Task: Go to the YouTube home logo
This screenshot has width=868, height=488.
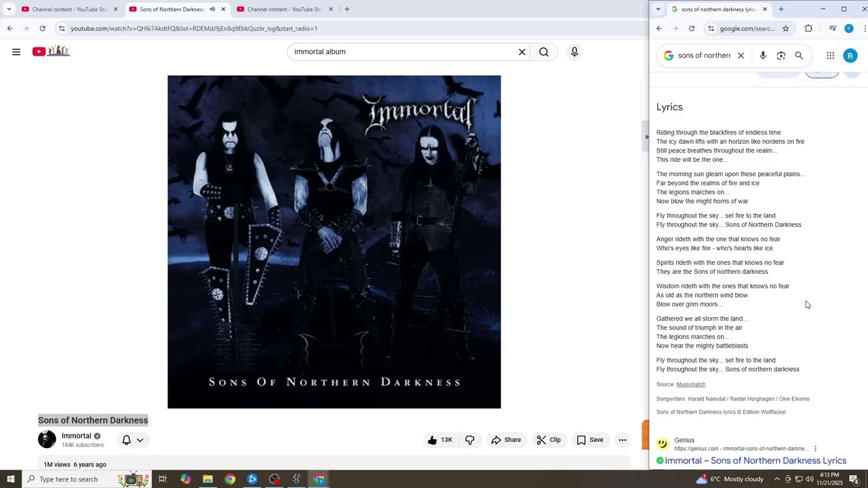Action: coord(51,52)
